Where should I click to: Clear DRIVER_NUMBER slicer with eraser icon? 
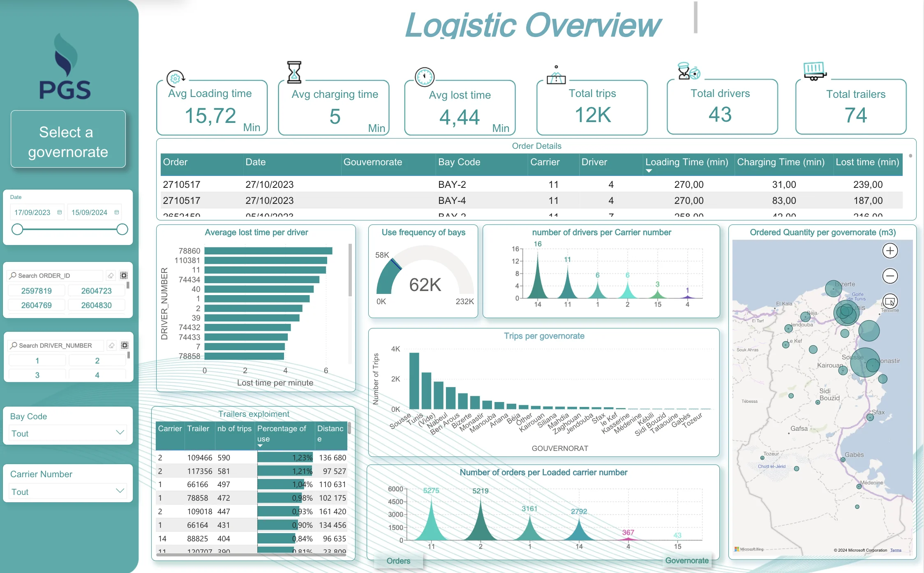[x=111, y=345]
